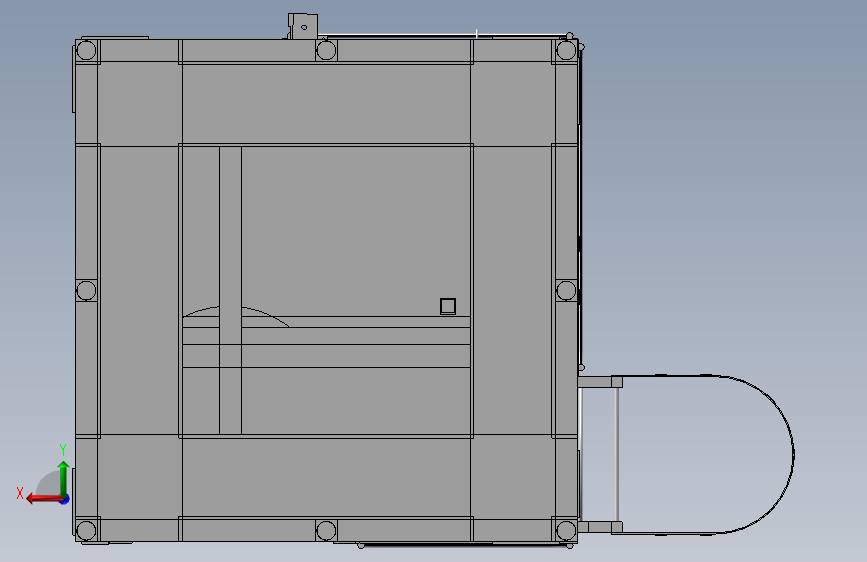Click the red X axis arrow of the triad
Screen dimensions: 867x562
[43, 499]
